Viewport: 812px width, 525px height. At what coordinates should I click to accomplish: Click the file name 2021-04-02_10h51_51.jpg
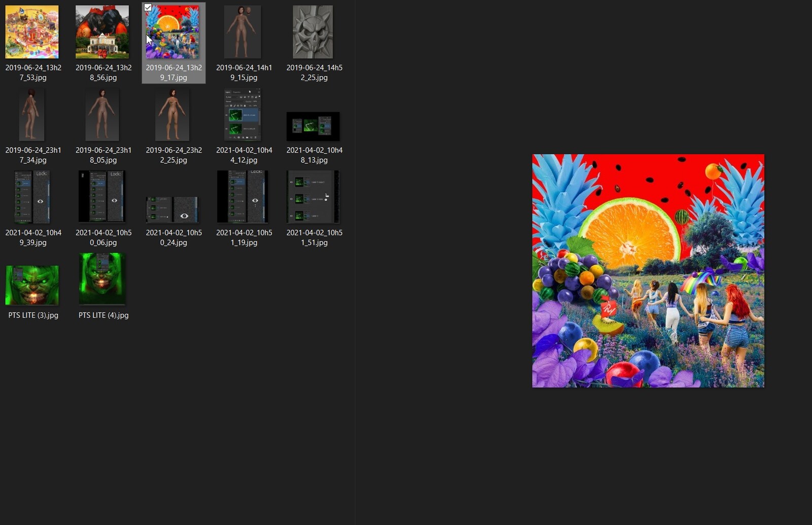pyautogui.click(x=314, y=238)
